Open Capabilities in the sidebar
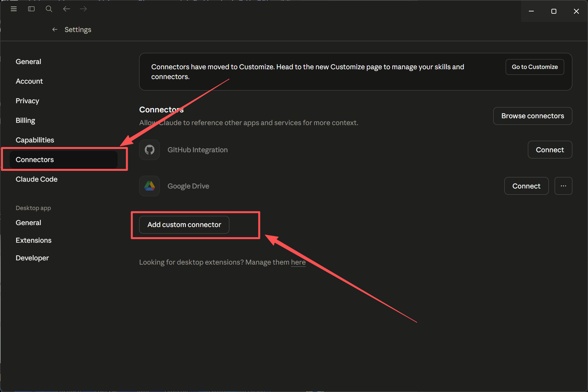Image resolution: width=588 pixels, height=392 pixels. [35, 140]
